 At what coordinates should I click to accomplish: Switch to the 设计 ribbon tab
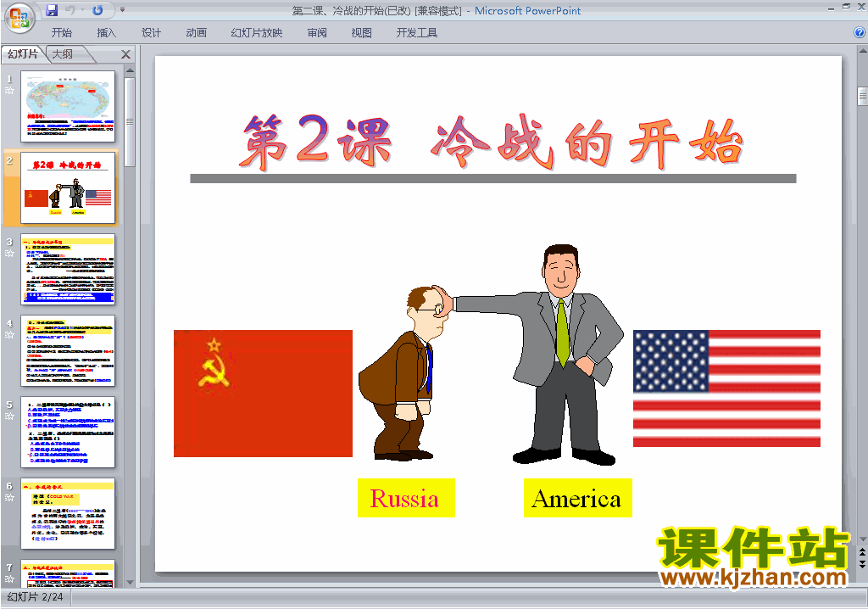click(151, 33)
